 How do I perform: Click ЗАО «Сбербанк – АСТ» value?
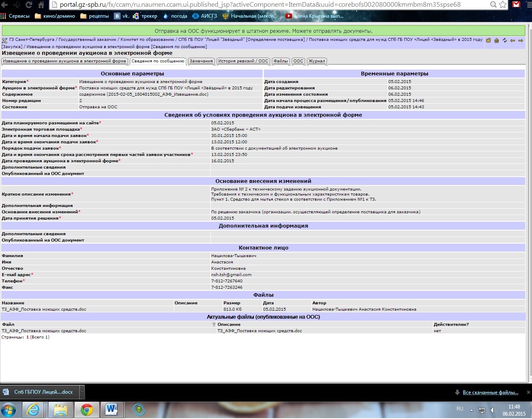236,129
